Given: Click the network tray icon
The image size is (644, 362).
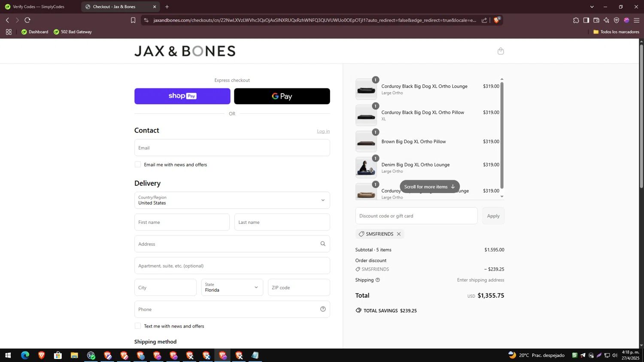Looking at the screenshot, I should point(607,355).
